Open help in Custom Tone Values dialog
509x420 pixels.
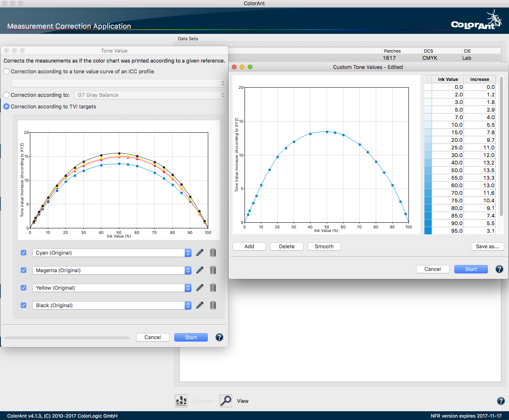coord(499,269)
